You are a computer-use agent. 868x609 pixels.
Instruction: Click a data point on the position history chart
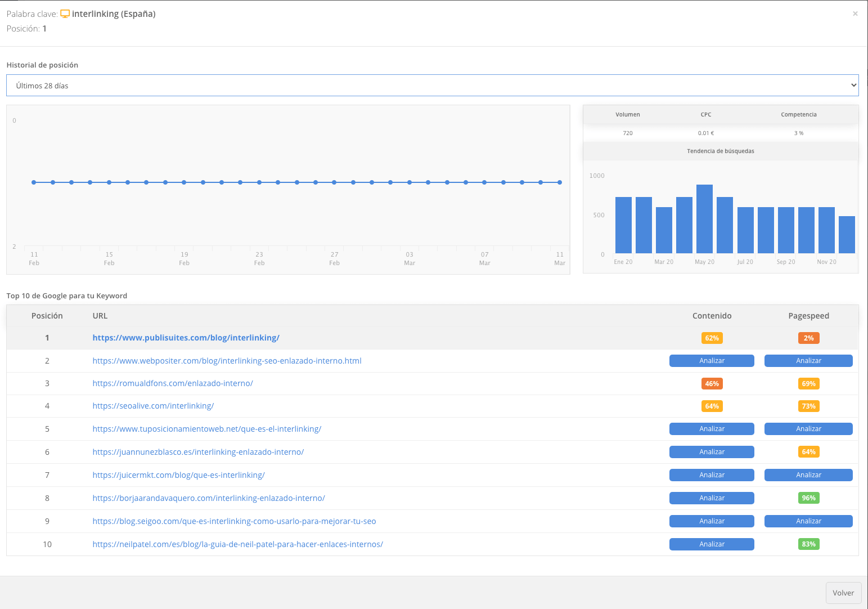tap(296, 182)
